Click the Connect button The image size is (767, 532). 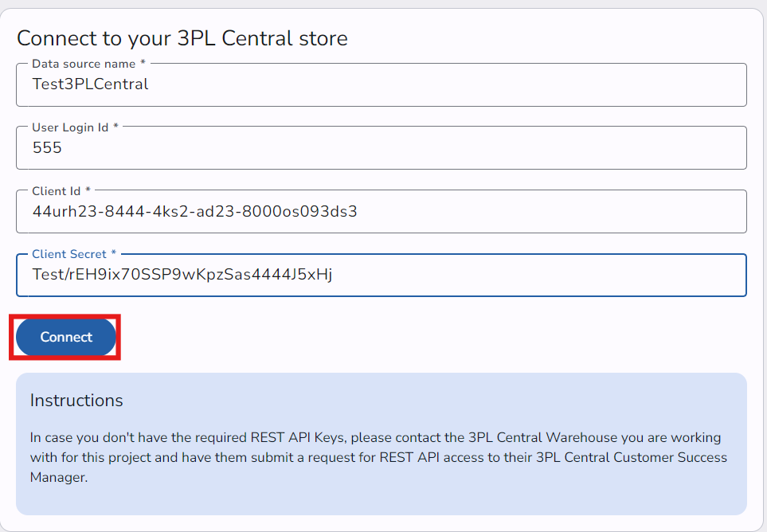[x=66, y=337]
